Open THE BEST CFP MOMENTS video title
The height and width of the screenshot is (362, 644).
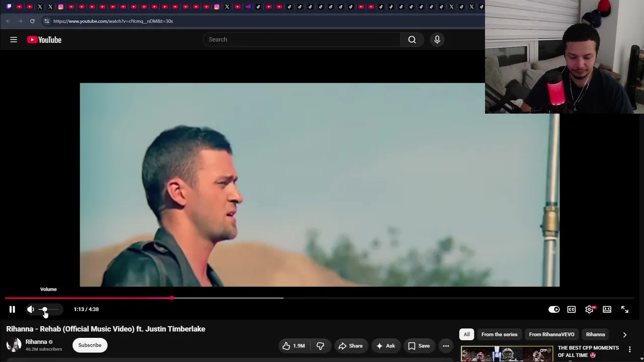(588, 351)
